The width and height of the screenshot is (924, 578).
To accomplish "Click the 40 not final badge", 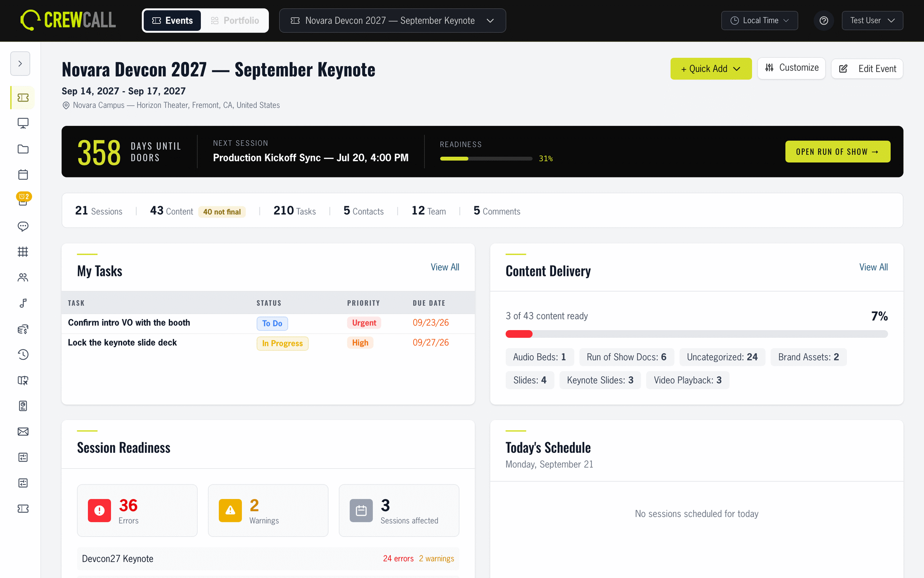I will click(x=222, y=212).
